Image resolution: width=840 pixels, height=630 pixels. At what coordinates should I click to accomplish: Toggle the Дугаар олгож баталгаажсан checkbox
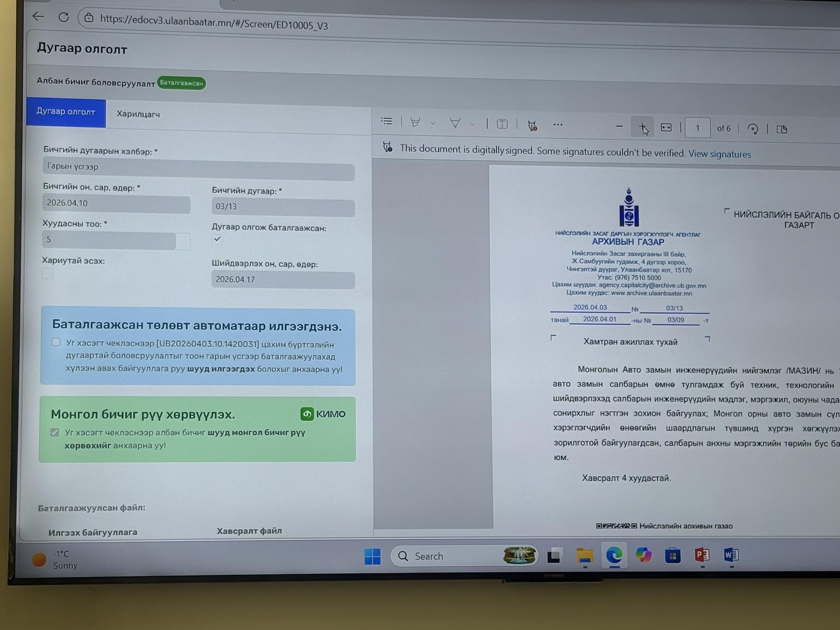point(217,239)
